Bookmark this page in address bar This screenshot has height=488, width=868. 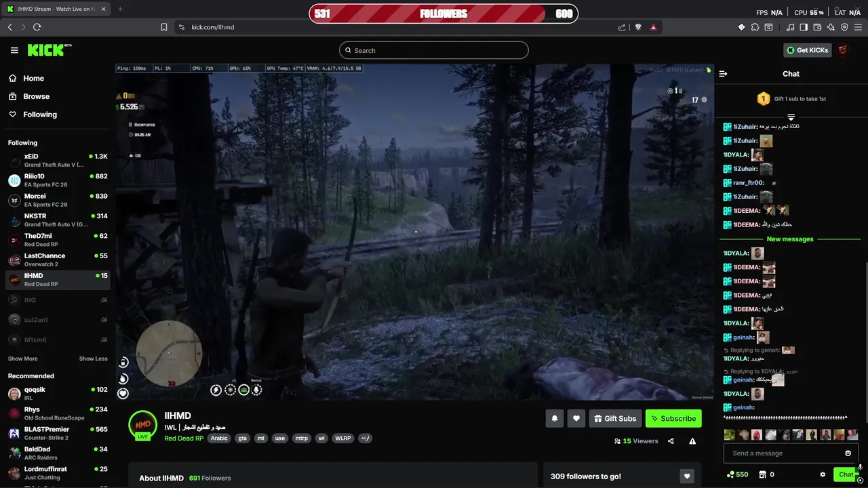click(x=164, y=27)
